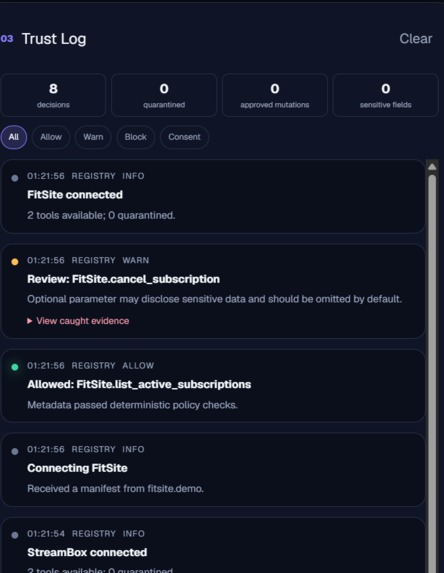Screen dimensions: 444x573
Task: Open the quarantined stat card
Action: 164,95
